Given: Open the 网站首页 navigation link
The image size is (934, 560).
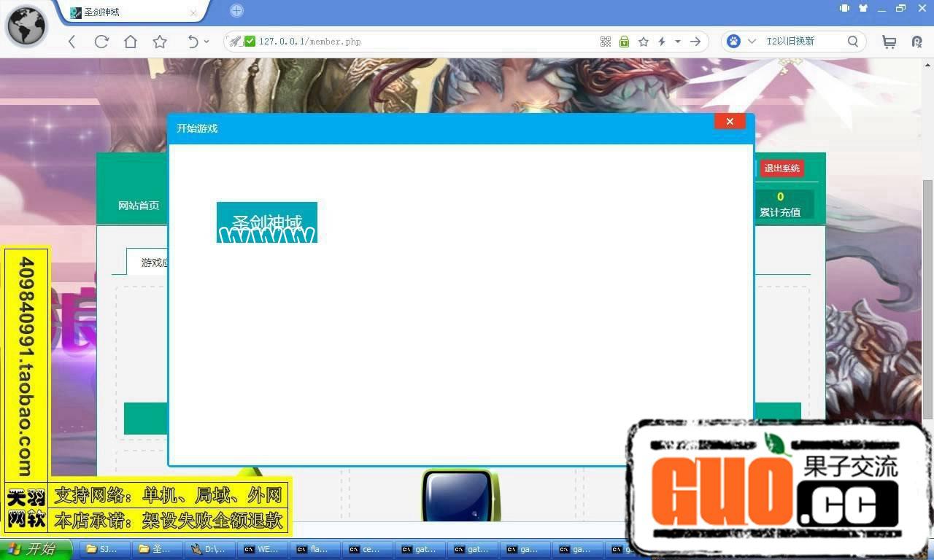Looking at the screenshot, I should (x=139, y=206).
